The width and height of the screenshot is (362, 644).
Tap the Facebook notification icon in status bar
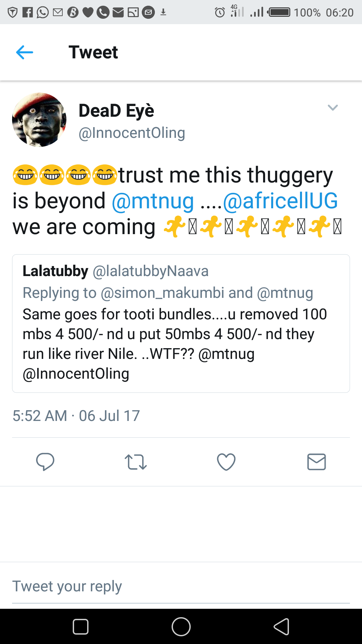tap(27, 13)
